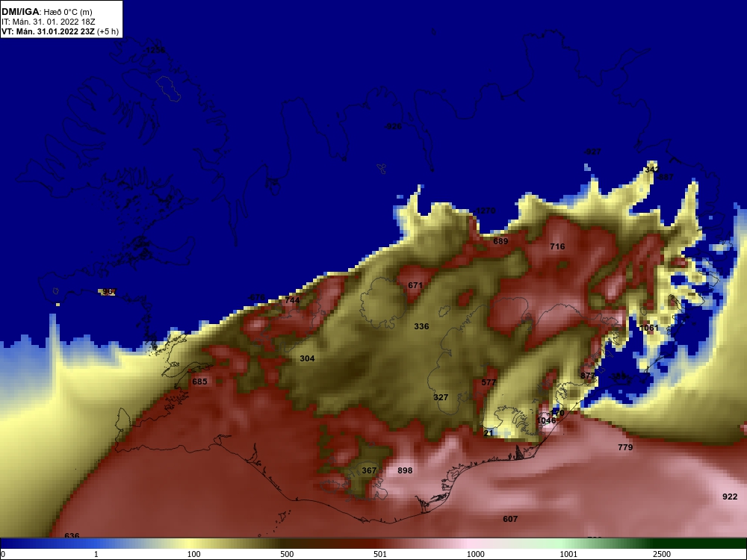Click the map value '685'
The height and width of the screenshot is (560, 747).
click(199, 382)
